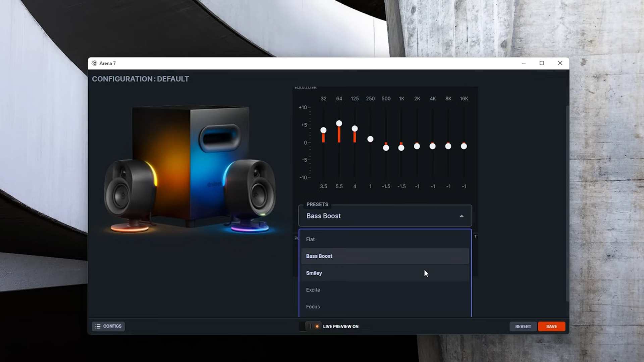The height and width of the screenshot is (362, 644).
Task: Click the 16K equalizer slider handle
Action: [x=464, y=146]
